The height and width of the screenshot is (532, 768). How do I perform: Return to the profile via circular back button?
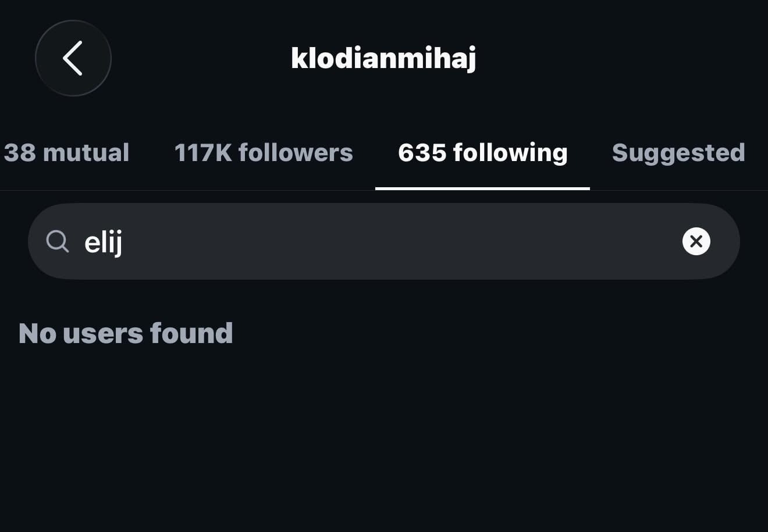[x=73, y=58]
